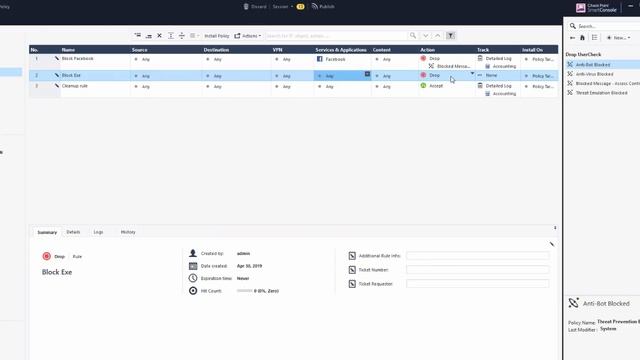Image resolution: width=640 pixels, height=360 pixels.
Task: Go to the next search result arrow
Action: click(426, 36)
